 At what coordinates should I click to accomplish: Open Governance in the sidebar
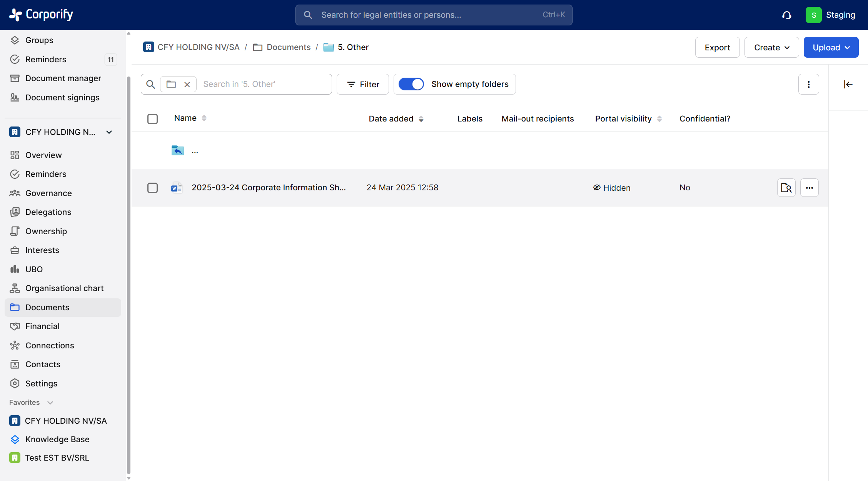click(48, 193)
